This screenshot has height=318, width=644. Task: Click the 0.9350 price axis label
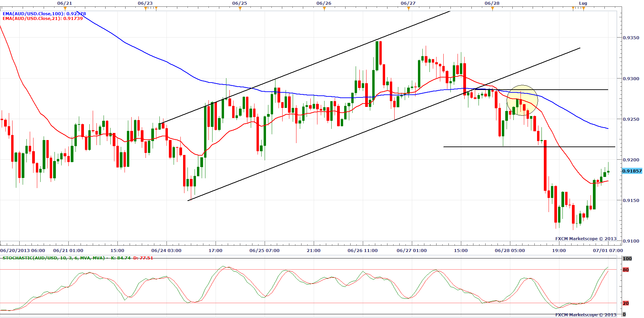click(x=631, y=38)
